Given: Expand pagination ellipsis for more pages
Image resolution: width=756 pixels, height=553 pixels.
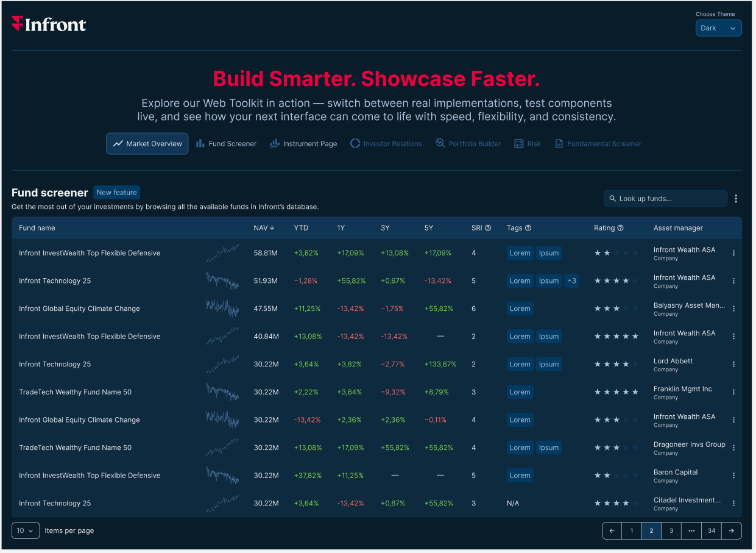Looking at the screenshot, I should (x=691, y=530).
